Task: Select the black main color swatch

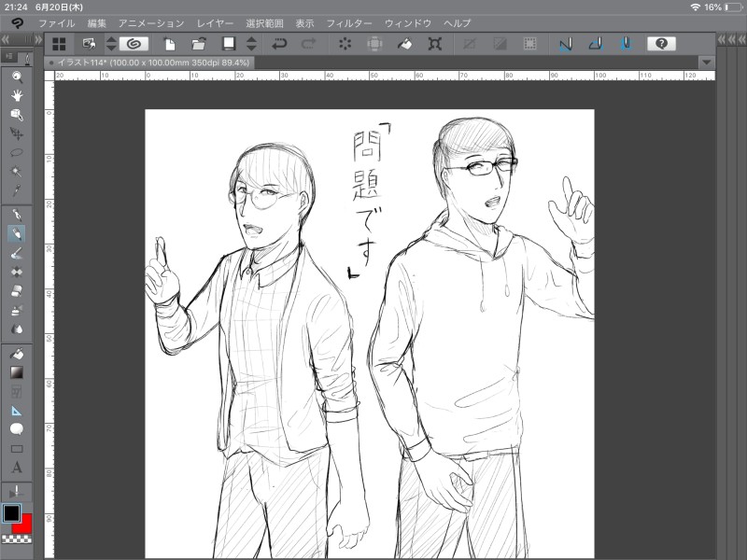Action: click(11, 513)
